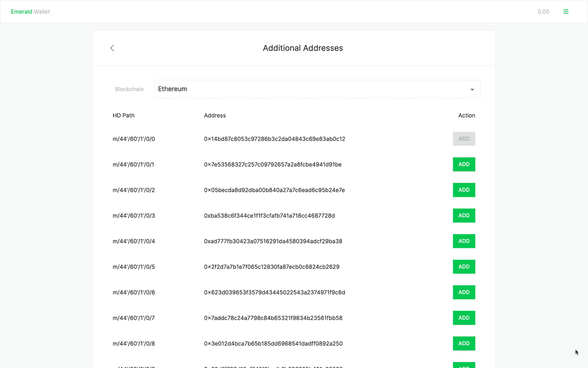Image resolution: width=588 pixels, height=368 pixels.
Task: Add the address at path m/44'/60'/1'/0/1
Action: (x=464, y=164)
